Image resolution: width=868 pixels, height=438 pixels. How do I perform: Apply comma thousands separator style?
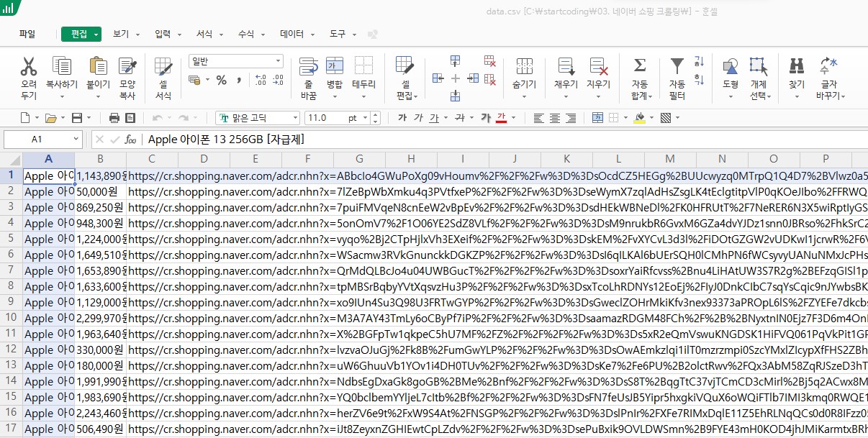click(x=239, y=80)
